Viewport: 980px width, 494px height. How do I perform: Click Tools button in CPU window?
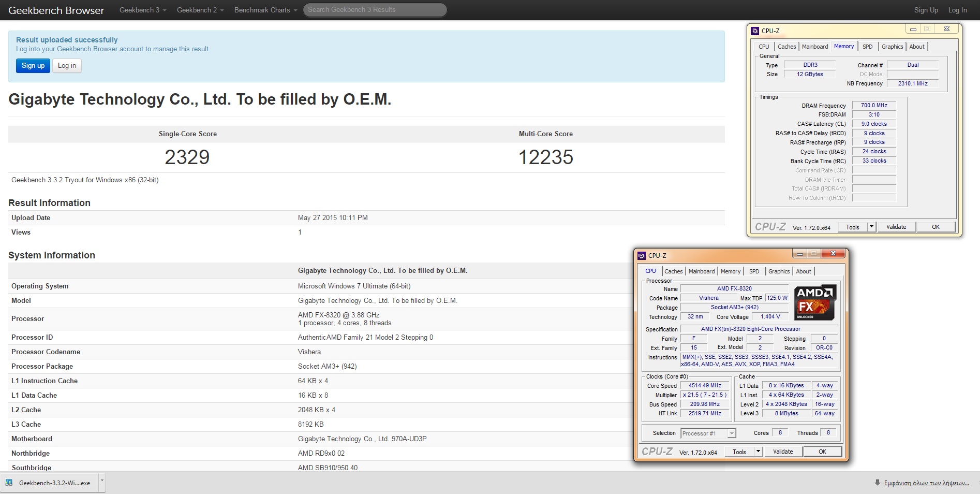[739, 452]
